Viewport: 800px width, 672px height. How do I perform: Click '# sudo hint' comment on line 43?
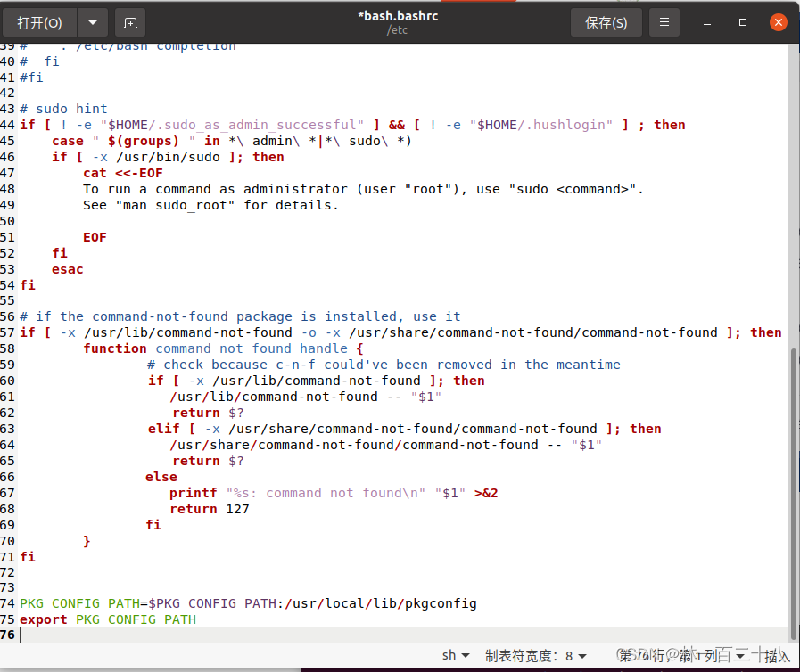tap(64, 109)
